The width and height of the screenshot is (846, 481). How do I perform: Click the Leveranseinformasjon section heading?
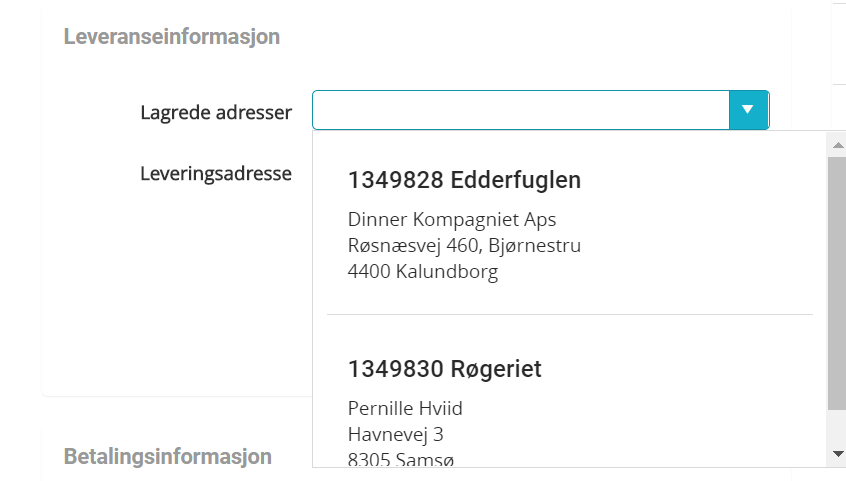[172, 37]
